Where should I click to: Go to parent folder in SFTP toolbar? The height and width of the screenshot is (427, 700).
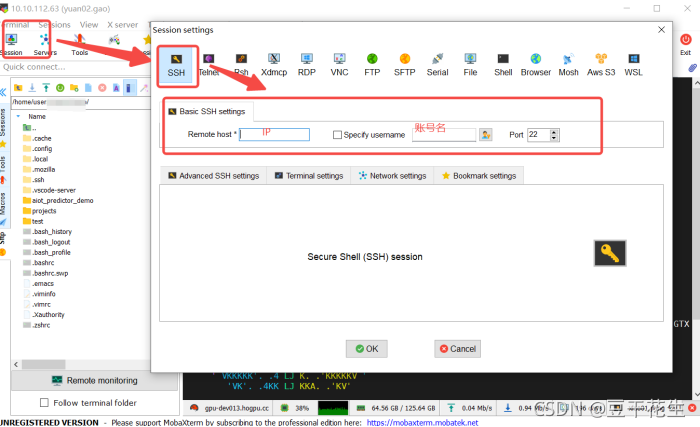point(18,88)
